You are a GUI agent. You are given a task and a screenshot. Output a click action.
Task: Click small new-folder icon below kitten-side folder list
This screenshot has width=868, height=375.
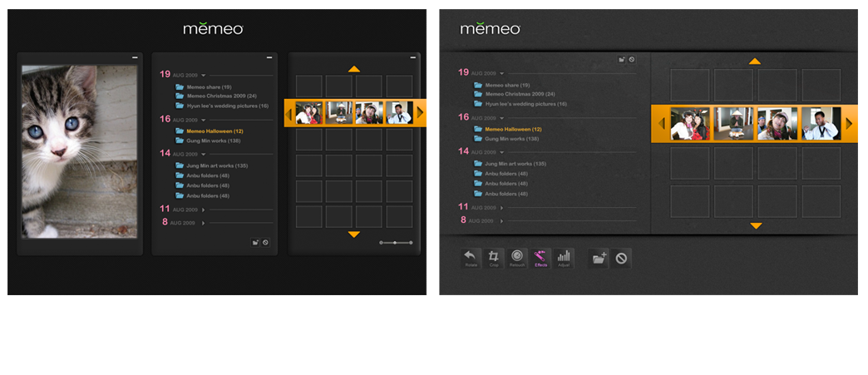coord(256,243)
